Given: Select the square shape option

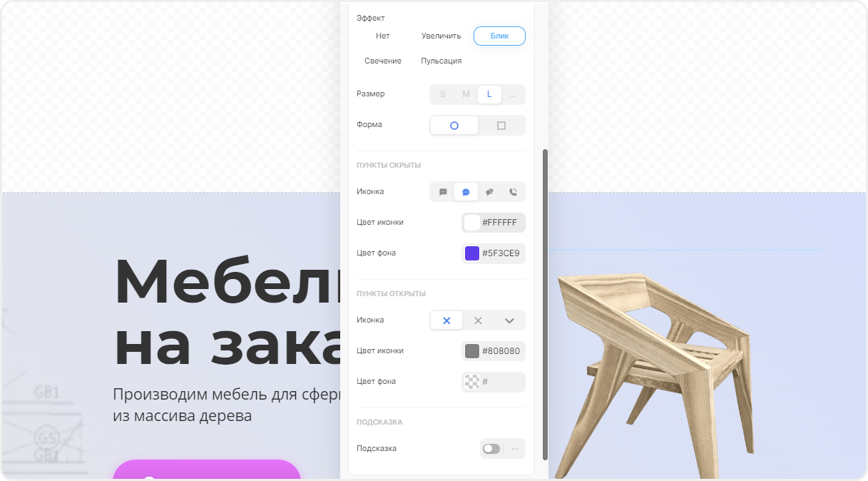Looking at the screenshot, I should [501, 126].
